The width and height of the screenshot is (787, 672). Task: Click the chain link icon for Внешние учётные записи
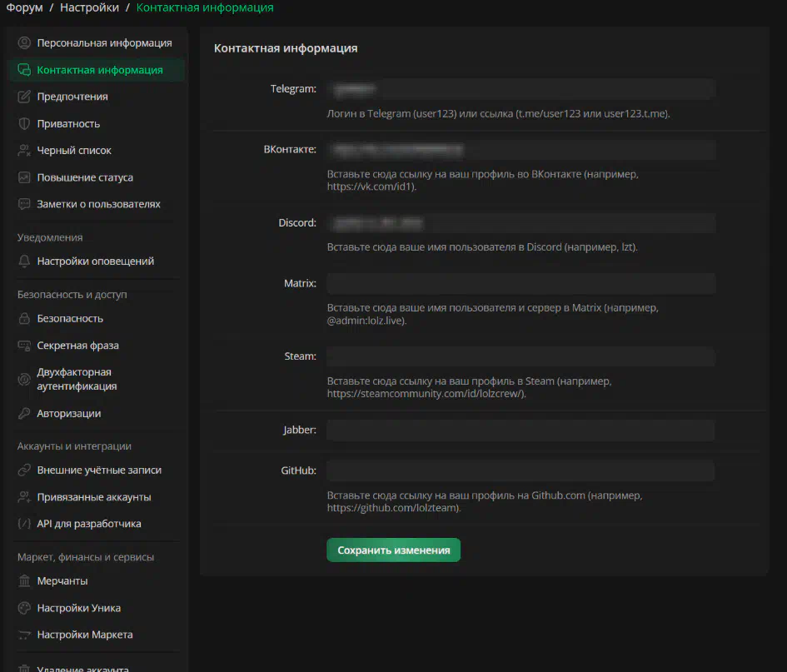pos(24,470)
